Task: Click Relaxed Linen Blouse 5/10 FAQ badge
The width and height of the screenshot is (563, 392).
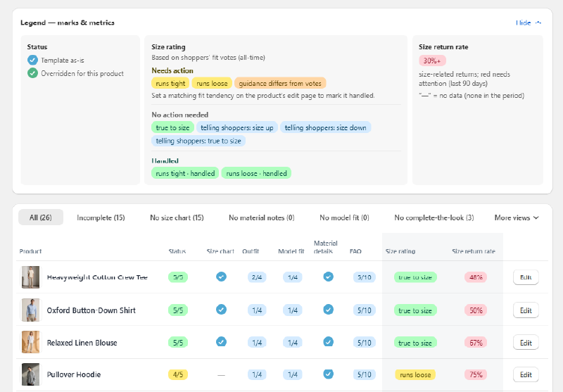Action: click(365, 343)
